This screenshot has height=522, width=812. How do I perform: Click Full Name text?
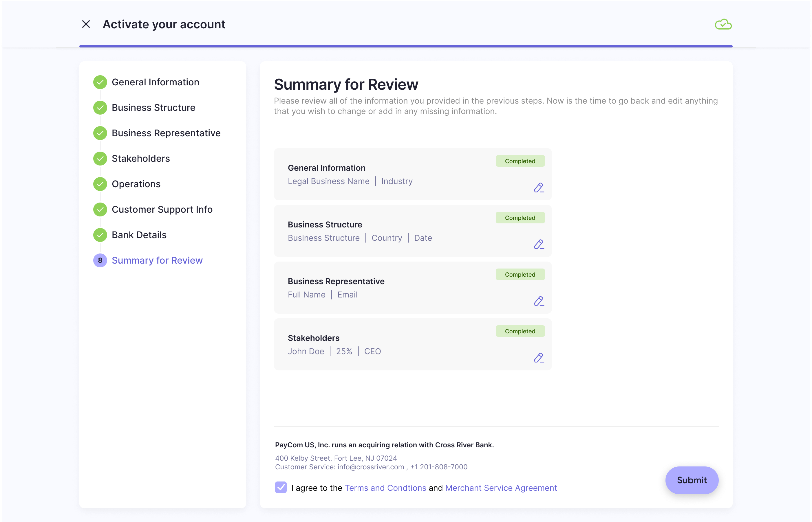click(x=306, y=295)
